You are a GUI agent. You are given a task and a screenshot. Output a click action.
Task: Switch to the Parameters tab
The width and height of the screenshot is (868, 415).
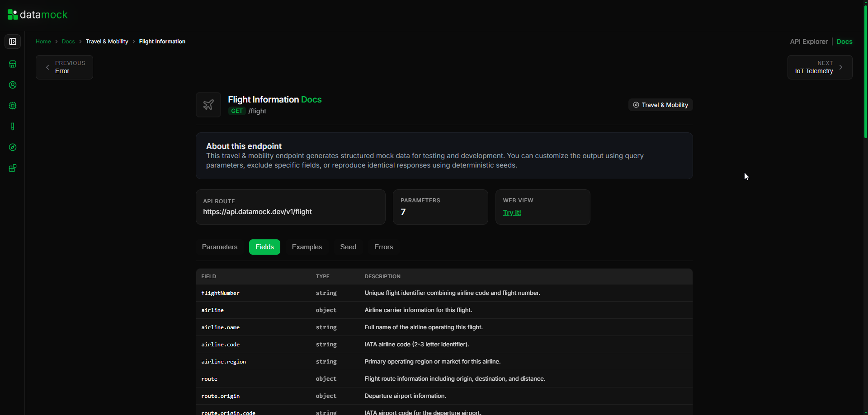[219, 247]
